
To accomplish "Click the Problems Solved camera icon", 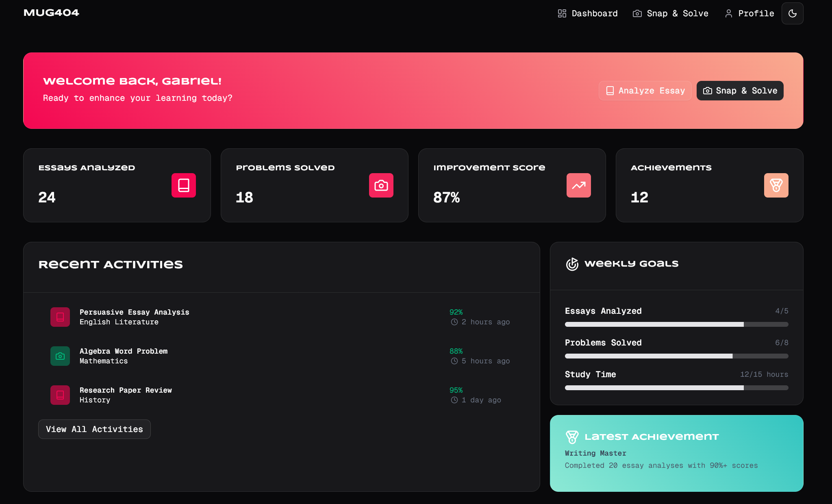I will pos(381,185).
